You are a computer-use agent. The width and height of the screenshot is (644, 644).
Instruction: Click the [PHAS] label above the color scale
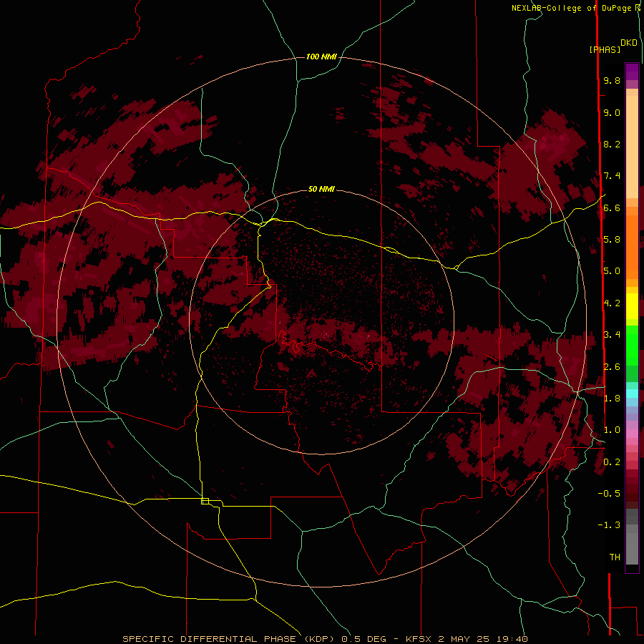point(605,49)
